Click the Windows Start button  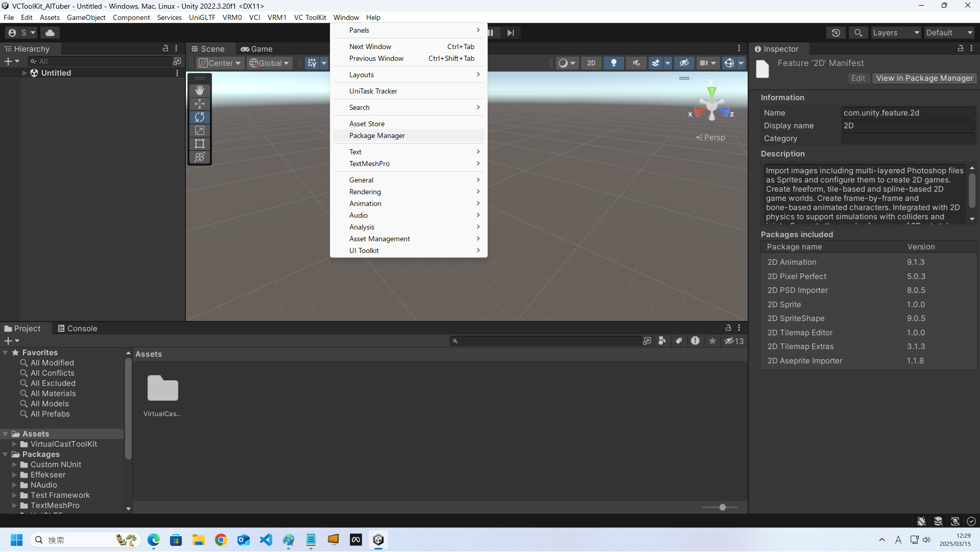(17, 540)
